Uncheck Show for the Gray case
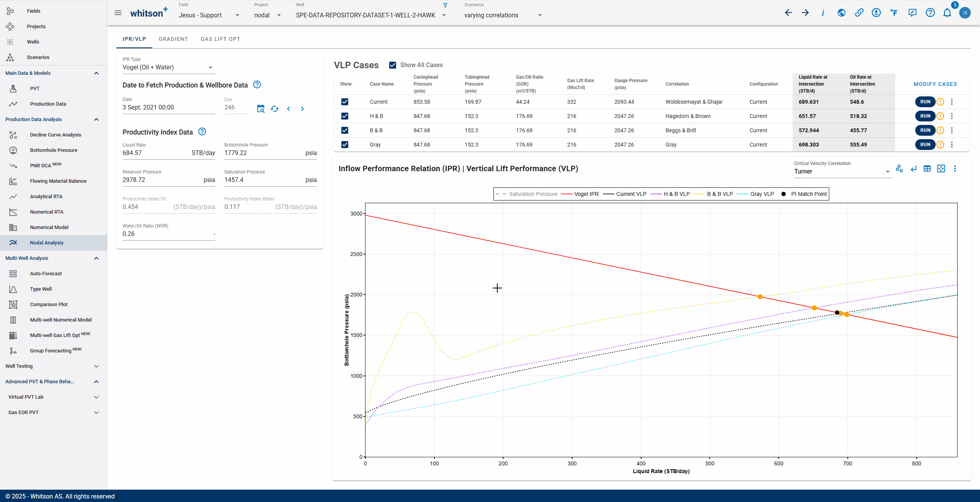Screen dimensions: 980x502 345,145
